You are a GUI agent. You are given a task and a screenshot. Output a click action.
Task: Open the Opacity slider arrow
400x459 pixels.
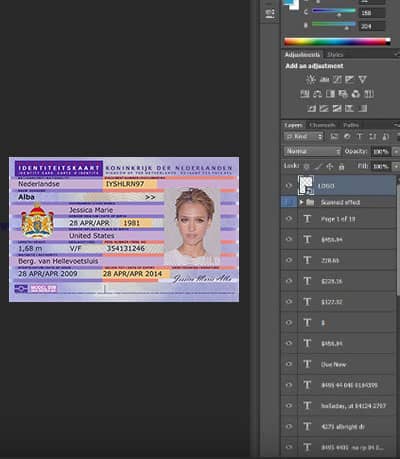[396, 152]
